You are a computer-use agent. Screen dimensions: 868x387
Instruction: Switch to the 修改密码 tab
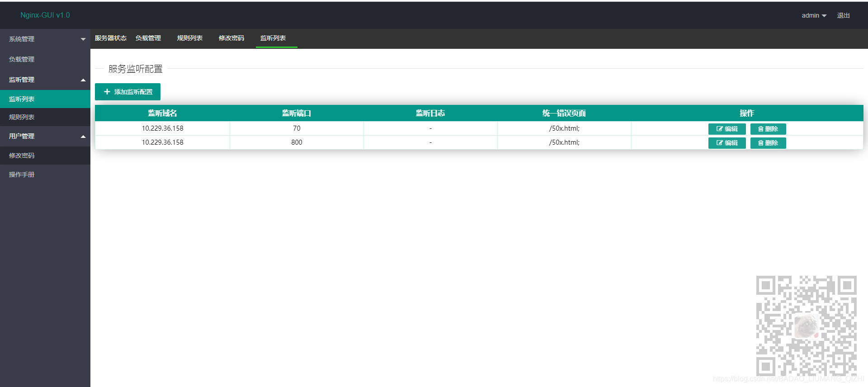click(231, 38)
